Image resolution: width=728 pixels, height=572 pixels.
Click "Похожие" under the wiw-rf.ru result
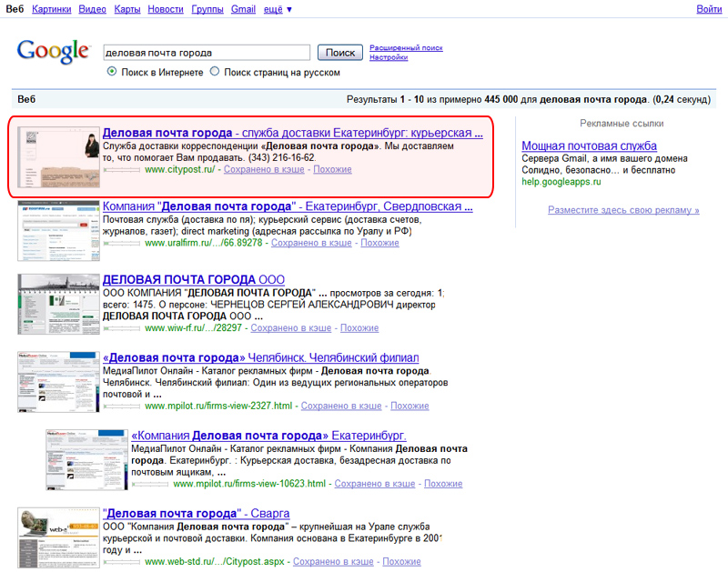click(359, 327)
